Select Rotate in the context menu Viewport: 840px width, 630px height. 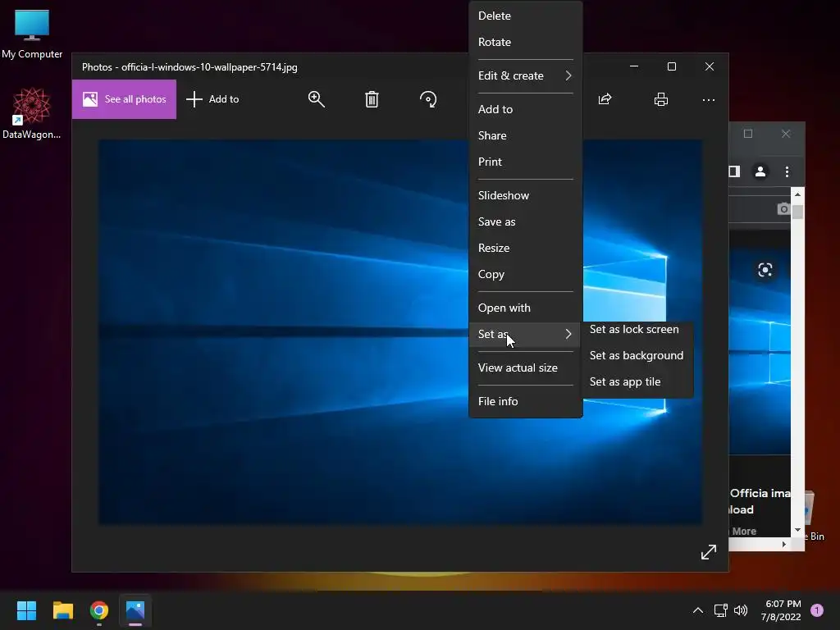[526, 42]
